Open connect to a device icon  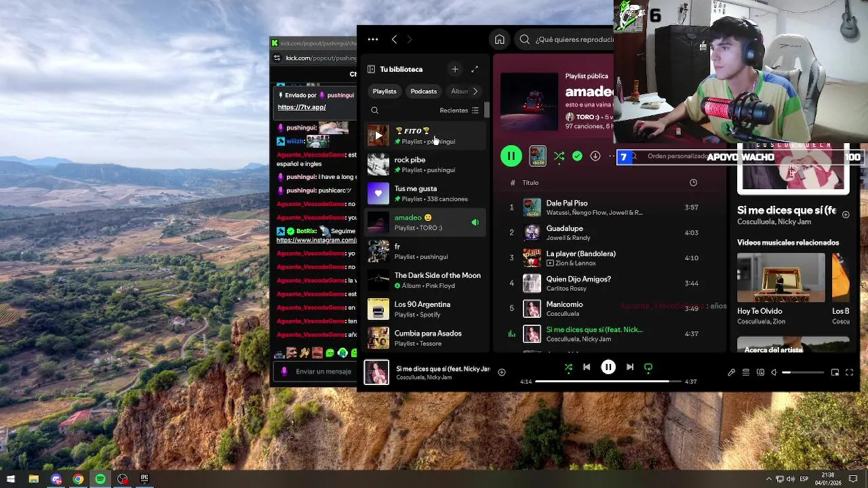[x=760, y=372]
